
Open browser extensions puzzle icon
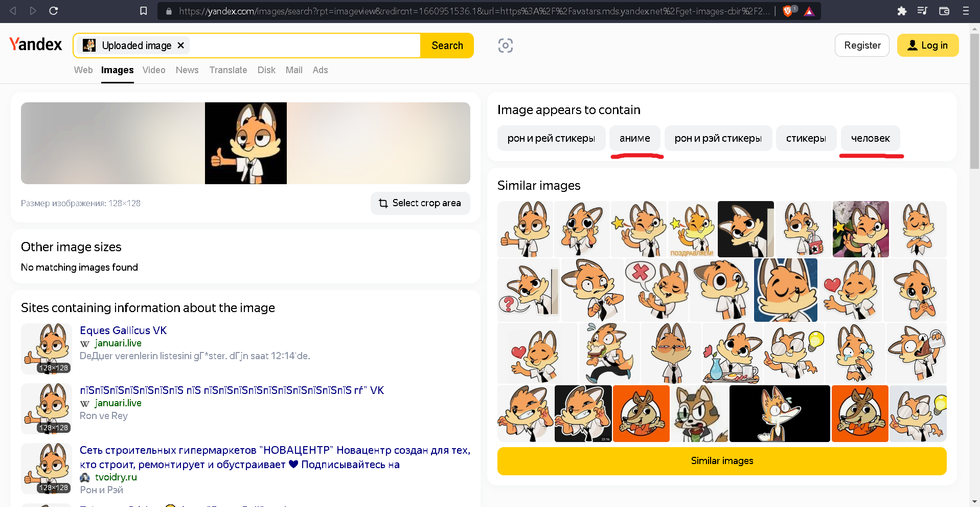[x=902, y=11]
